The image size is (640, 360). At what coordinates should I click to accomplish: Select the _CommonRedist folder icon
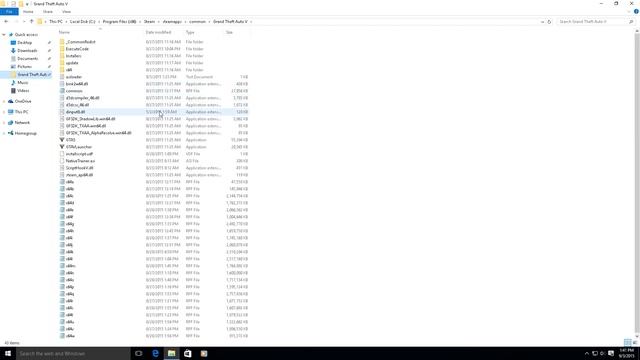click(62, 42)
